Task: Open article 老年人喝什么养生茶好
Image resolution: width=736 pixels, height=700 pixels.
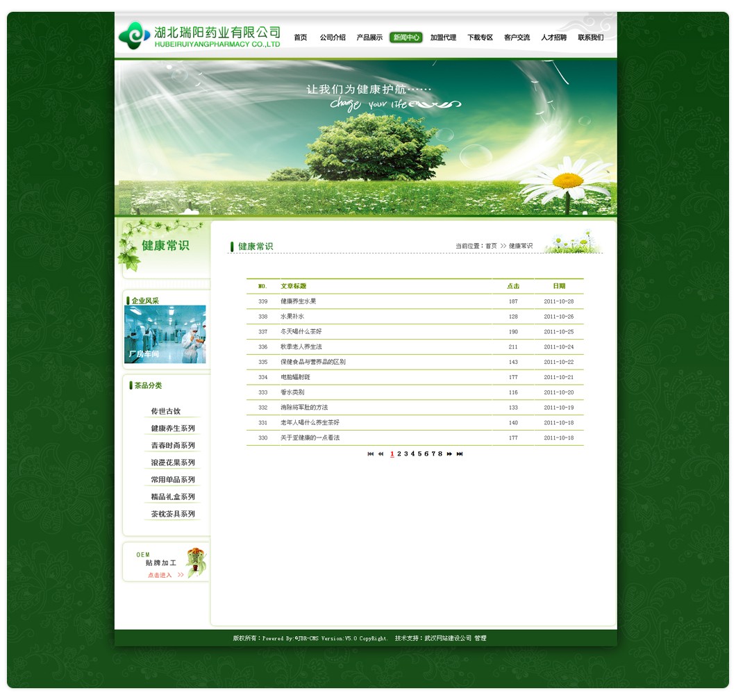Action: (x=310, y=422)
